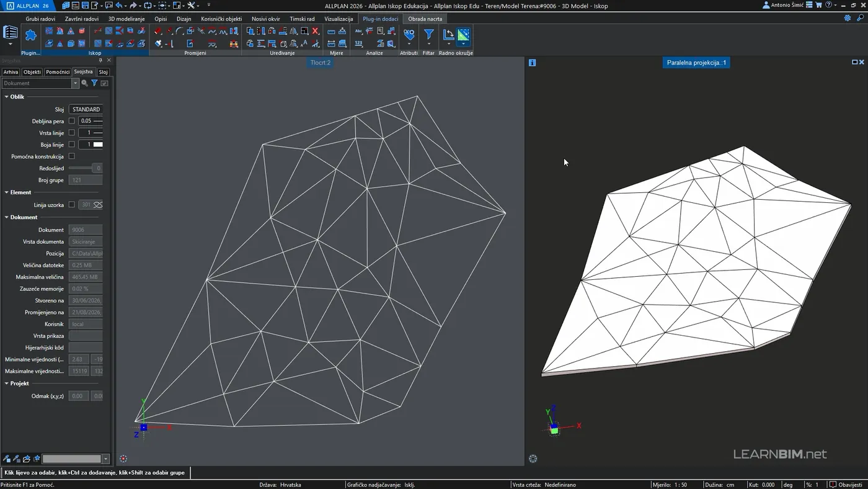Click the magnifier search icon in Svojstva panel

[x=85, y=83]
